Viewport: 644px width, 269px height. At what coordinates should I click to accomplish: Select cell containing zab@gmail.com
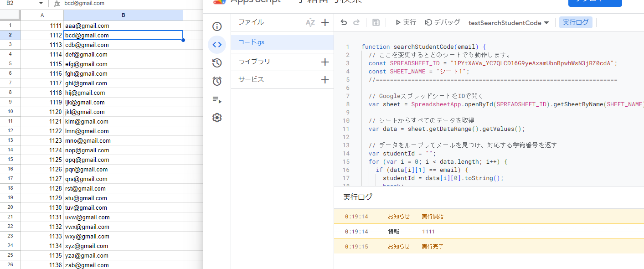tap(123, 265)
